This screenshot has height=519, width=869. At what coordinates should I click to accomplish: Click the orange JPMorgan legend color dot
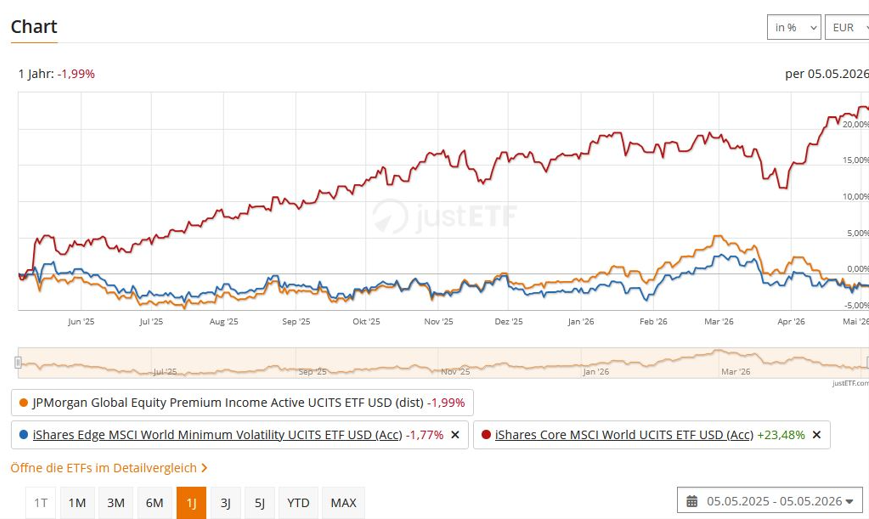23,403
